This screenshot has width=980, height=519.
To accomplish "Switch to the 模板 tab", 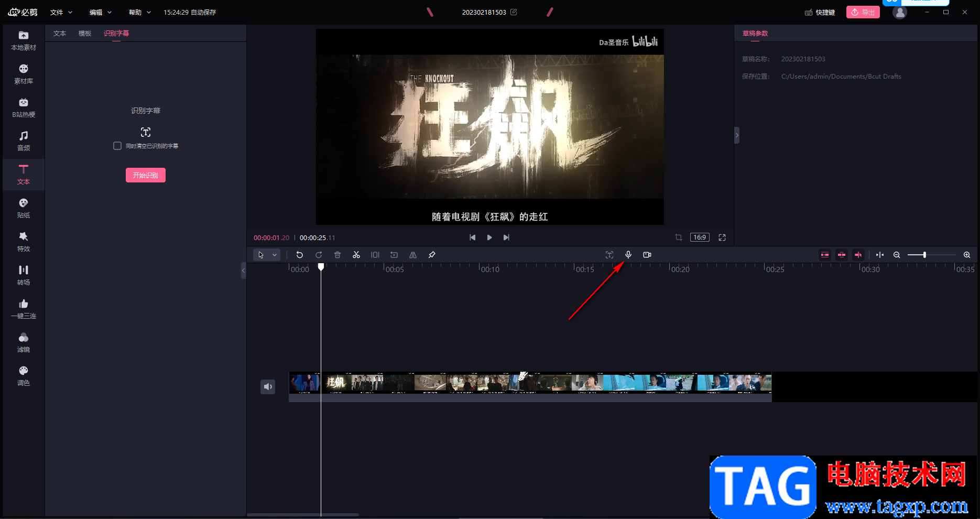I will [x=85, y=34].
